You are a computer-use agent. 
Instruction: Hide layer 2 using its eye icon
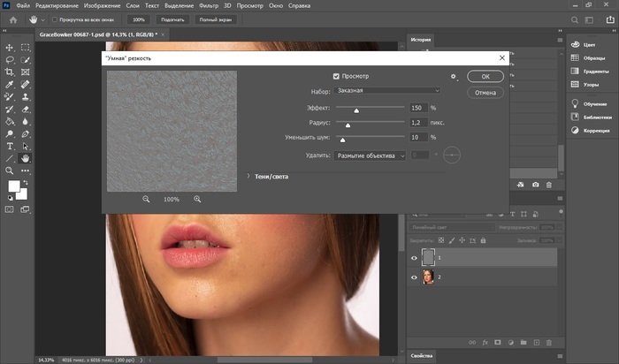(414, 277)
